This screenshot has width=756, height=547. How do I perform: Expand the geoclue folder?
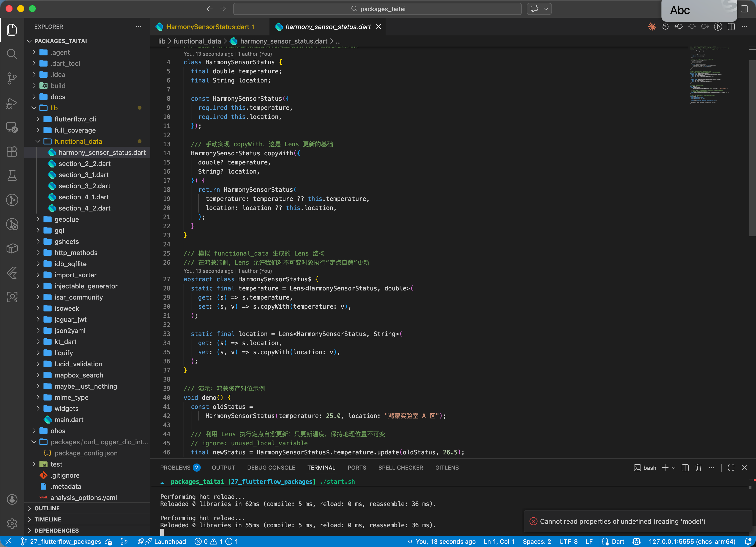click(x=67, y=219)
